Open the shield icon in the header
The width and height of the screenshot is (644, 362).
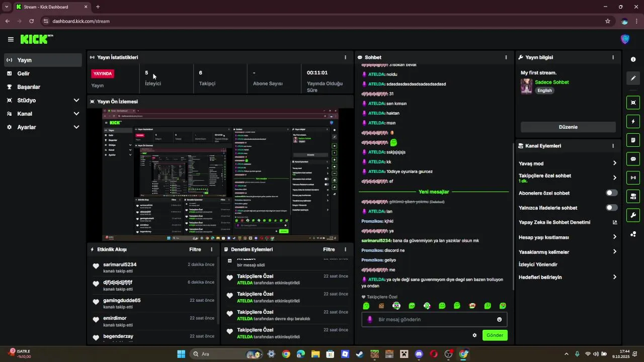[625, 39]
